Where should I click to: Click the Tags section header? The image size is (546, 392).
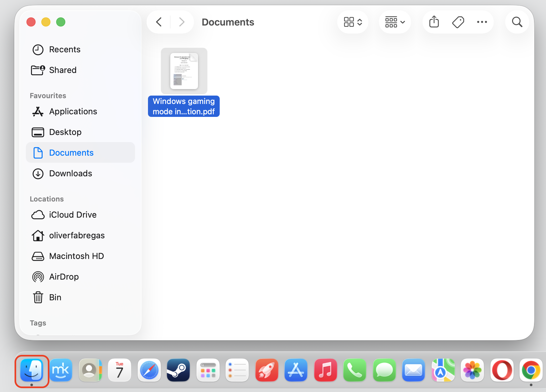click(x=38, y=323)
